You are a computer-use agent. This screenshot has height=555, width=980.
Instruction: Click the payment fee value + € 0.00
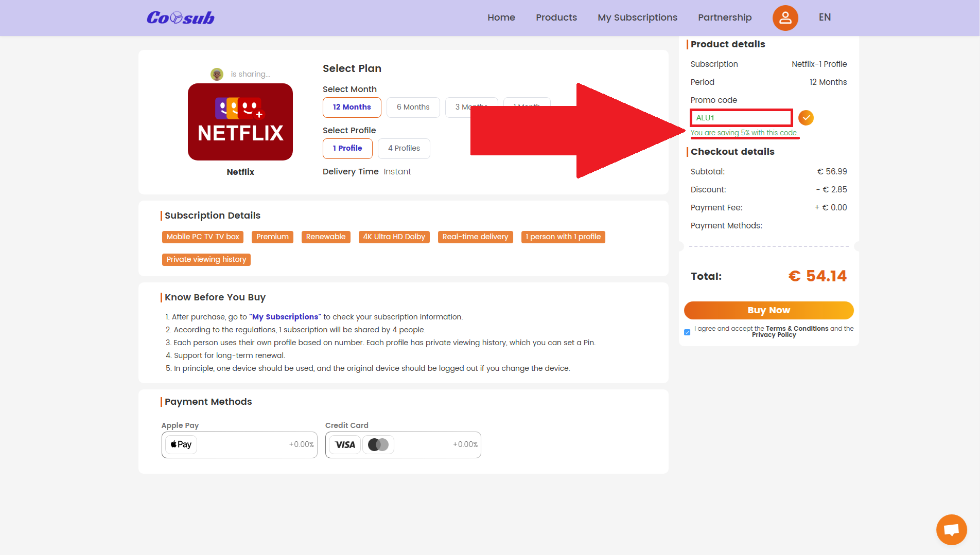click(x=831, y=208)
